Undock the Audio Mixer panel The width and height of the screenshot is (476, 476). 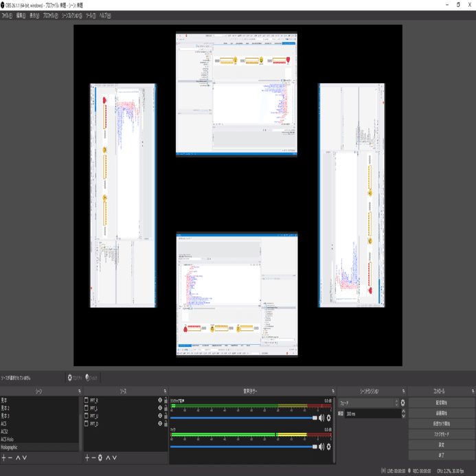point(333,391)
